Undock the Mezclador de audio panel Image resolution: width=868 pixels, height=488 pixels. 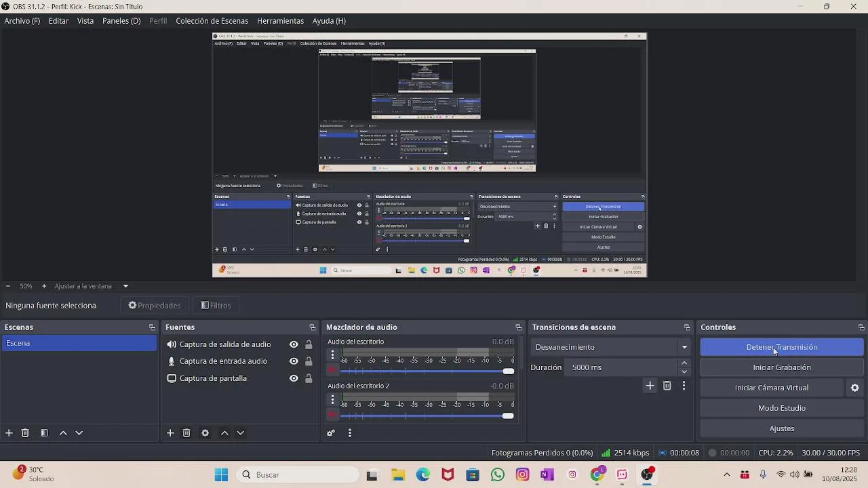[518, 327]
